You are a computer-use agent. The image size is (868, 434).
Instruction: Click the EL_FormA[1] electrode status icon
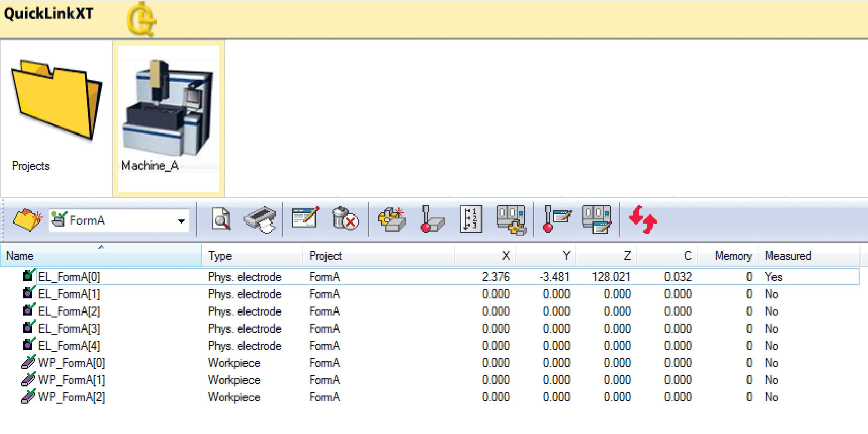click(28, 293)
